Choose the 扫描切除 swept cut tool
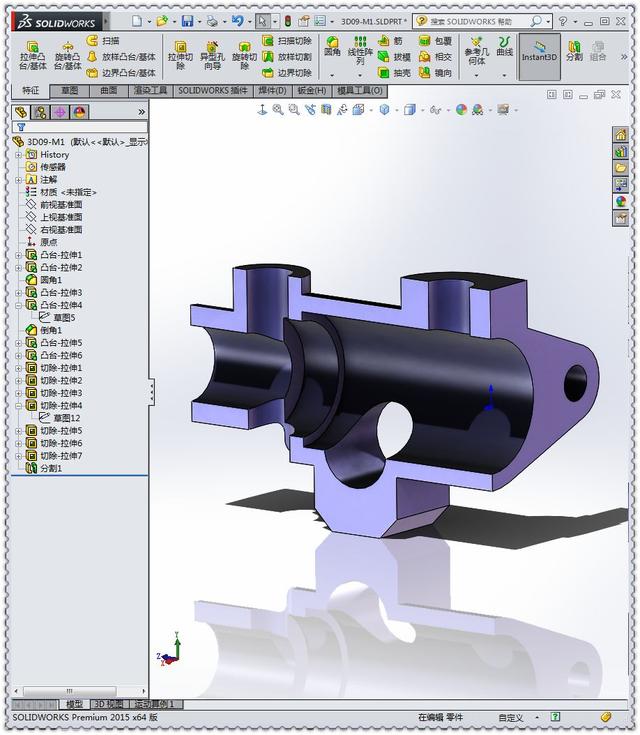640x735 pixels. (x=287, y=41)
